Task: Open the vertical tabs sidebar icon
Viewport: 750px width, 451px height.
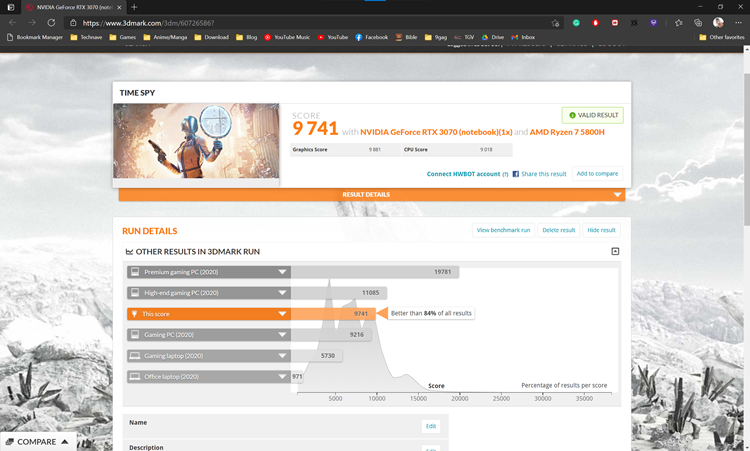Action: 11,7
